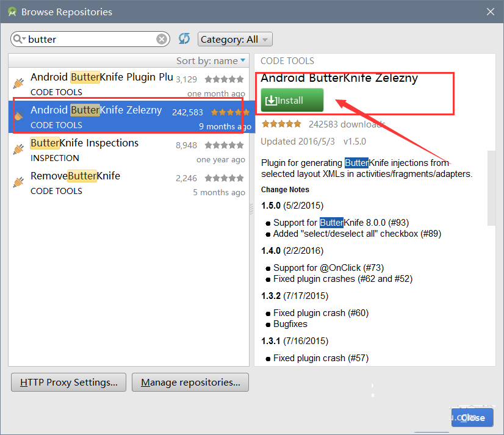Viewport: 504px width, 435px height.
Task: Close the Browse Repositories window
Action: 491,12
